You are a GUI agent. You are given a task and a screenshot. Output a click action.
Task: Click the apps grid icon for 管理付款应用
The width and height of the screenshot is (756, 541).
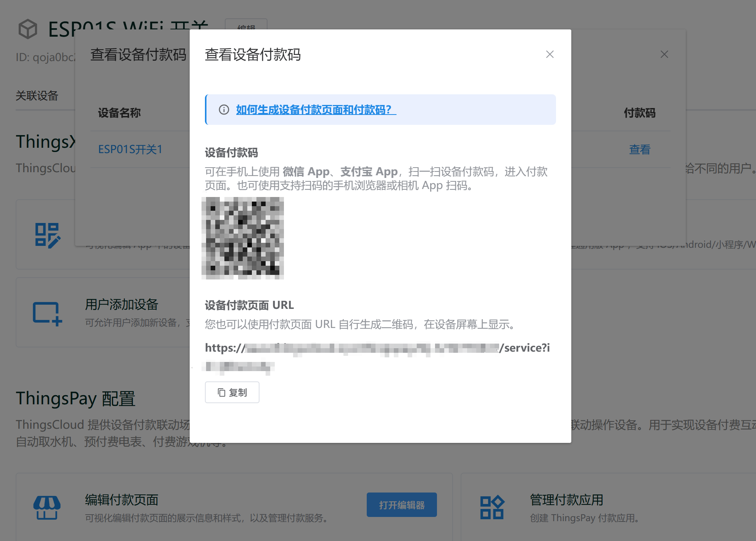[x=492, y=507]
